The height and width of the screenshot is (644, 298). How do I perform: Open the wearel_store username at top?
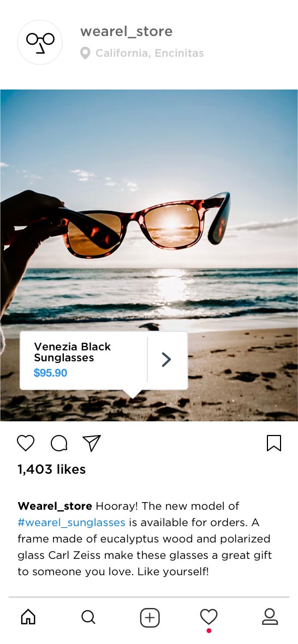click(x=127, y=31)
